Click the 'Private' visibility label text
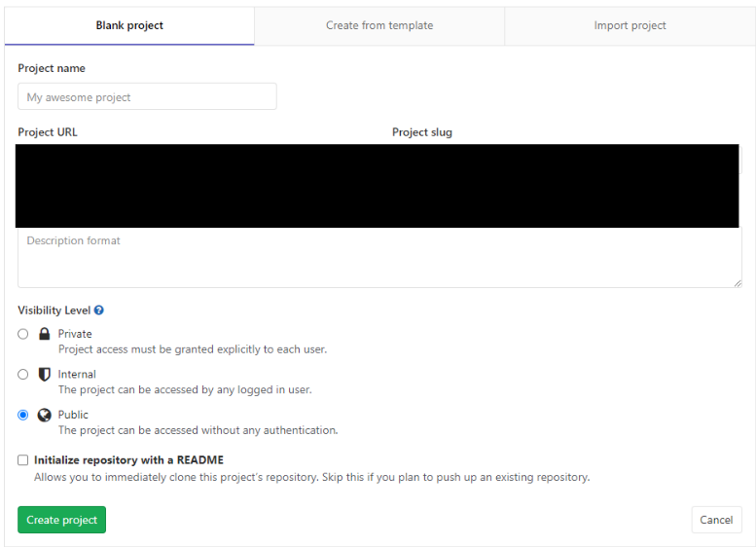Screen dimensions: 756x547 75,334
